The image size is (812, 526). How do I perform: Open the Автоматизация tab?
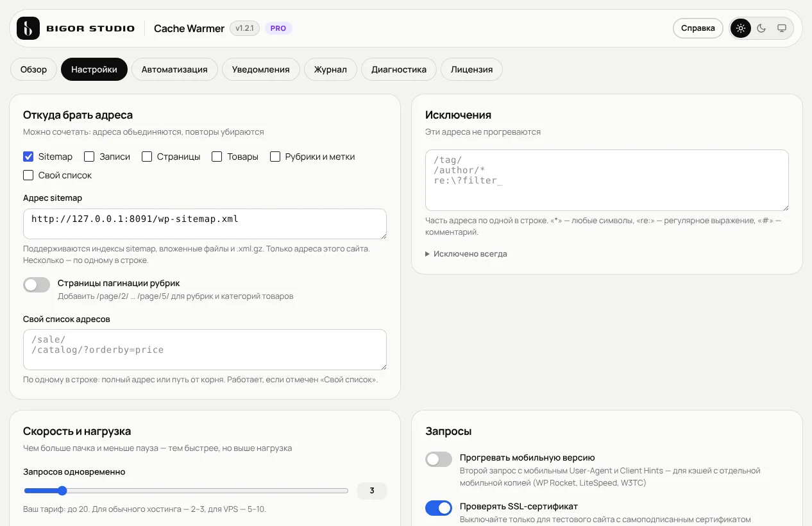174,69
